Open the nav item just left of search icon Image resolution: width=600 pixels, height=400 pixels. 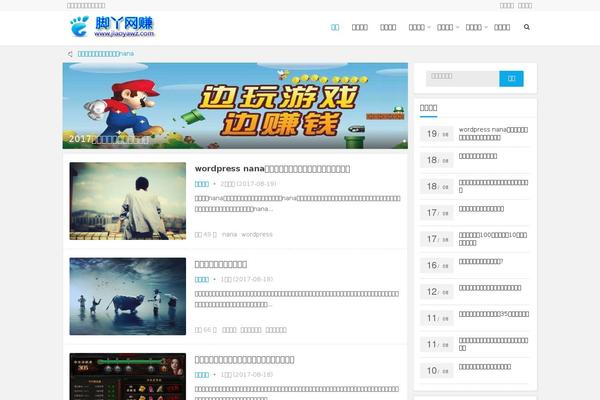pos(502,27)
